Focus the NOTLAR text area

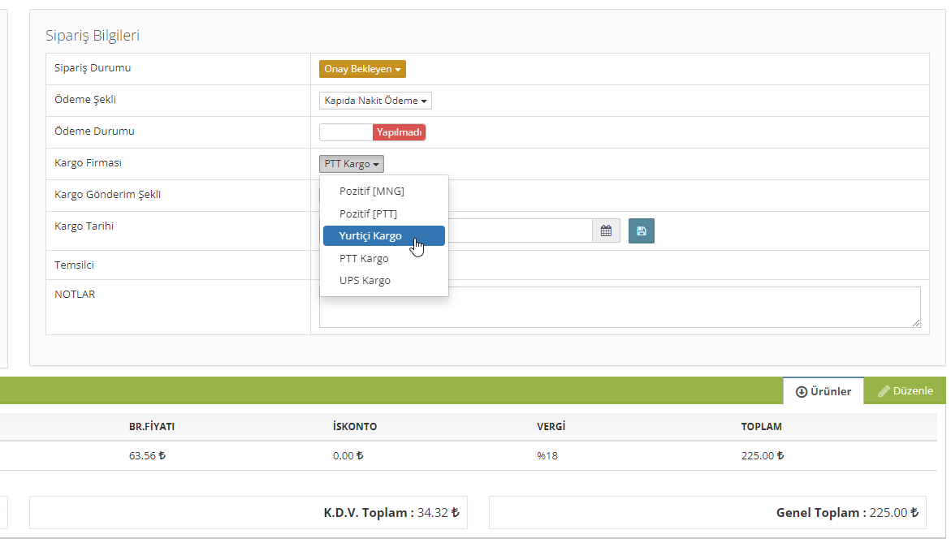pos(619,307)
